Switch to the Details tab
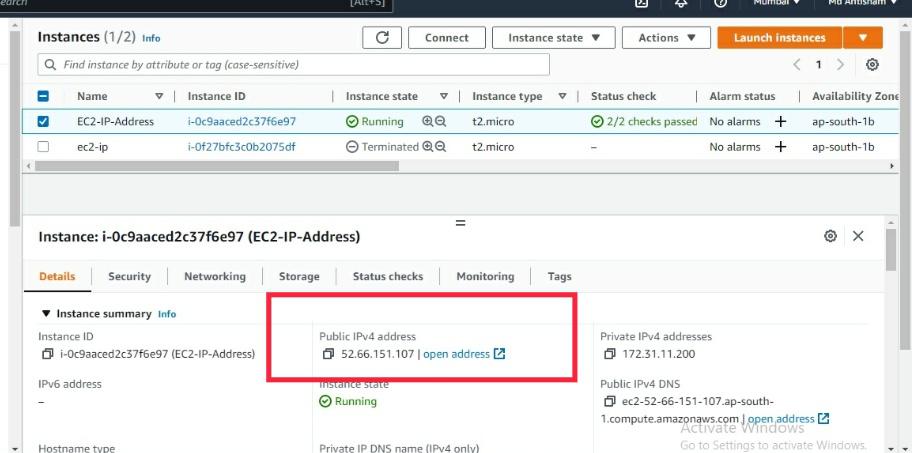The width and height of the screenshot is (912, 453). [57, 277]
